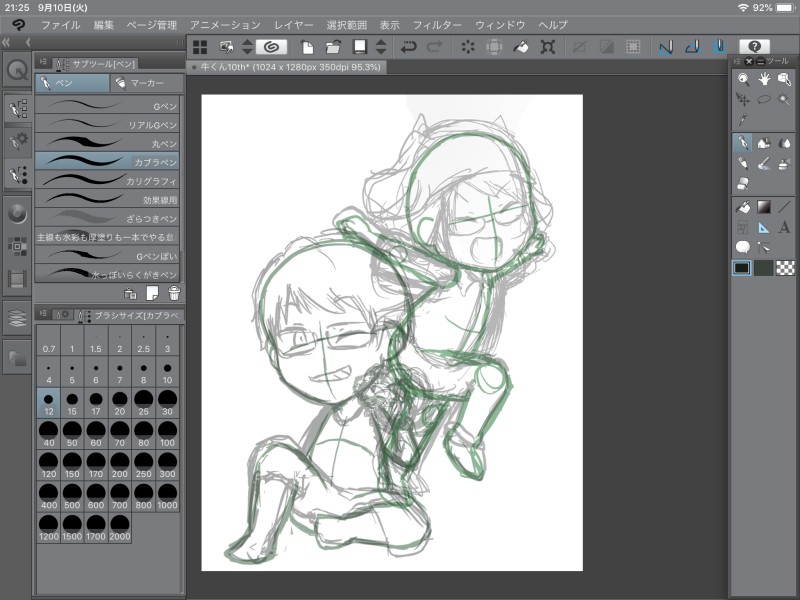Select brush size 0.7
Image resolution: width=800 pixels, height=600 pixels.
48,341
